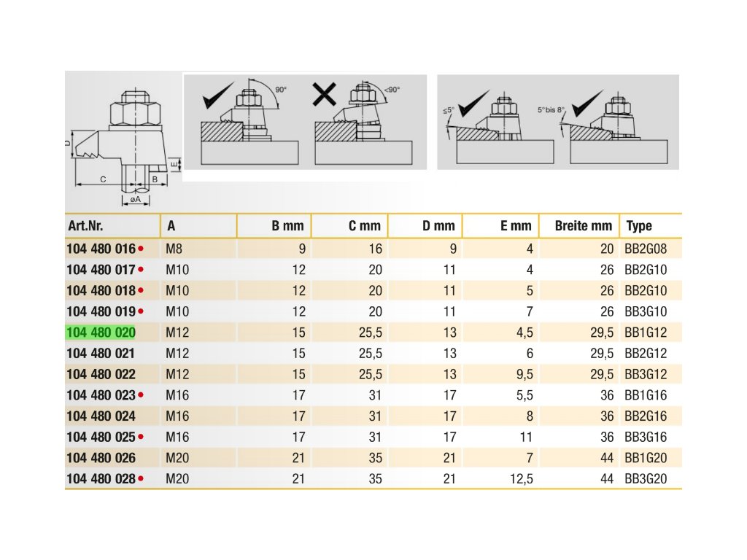The height and width of the screenshot is (560, 747).
Task: Click the Breite value 20 cell
Action: pyautogui.click(x=606, y=249)
